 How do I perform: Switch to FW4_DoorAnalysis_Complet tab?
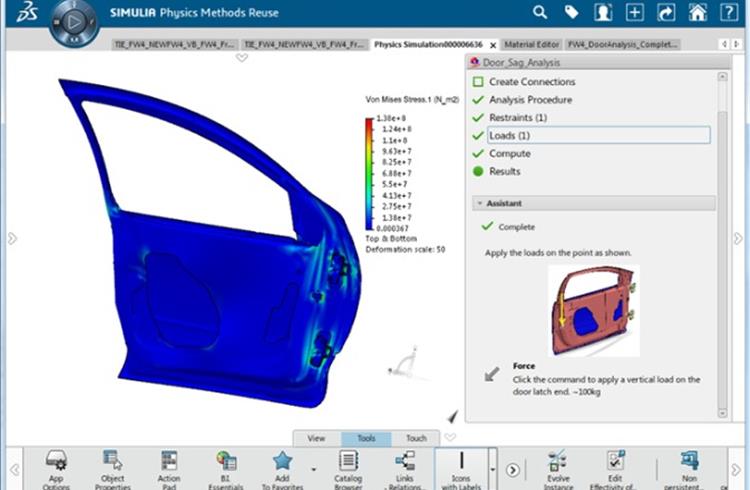622,45
